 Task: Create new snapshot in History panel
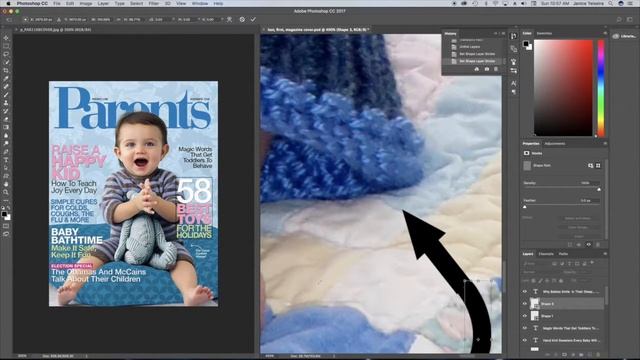coord(487,69)
